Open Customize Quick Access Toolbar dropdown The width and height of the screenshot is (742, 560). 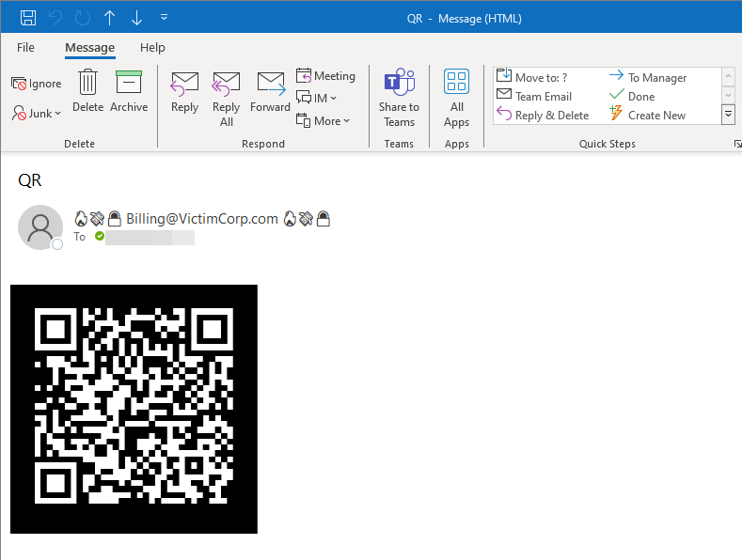pos(164,17)
